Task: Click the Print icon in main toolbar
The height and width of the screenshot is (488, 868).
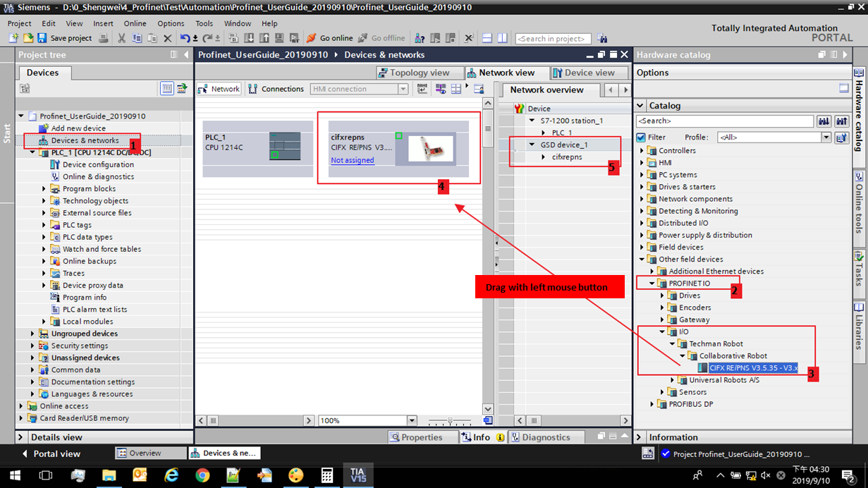Action: [x=104, y=38]
